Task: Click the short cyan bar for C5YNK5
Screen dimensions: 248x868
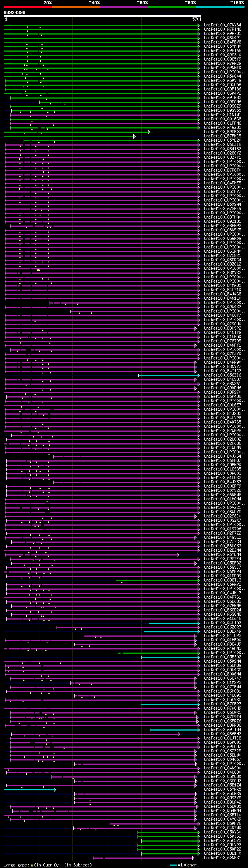Action: click(x=29, y=790)
